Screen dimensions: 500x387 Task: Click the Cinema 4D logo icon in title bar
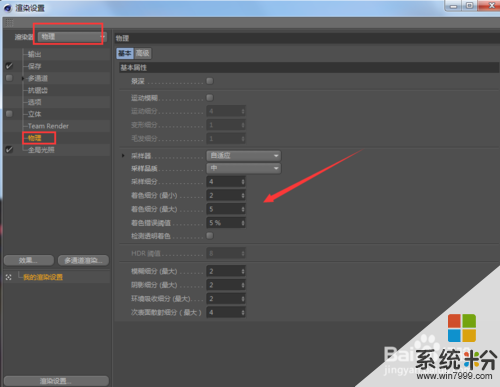8,8
